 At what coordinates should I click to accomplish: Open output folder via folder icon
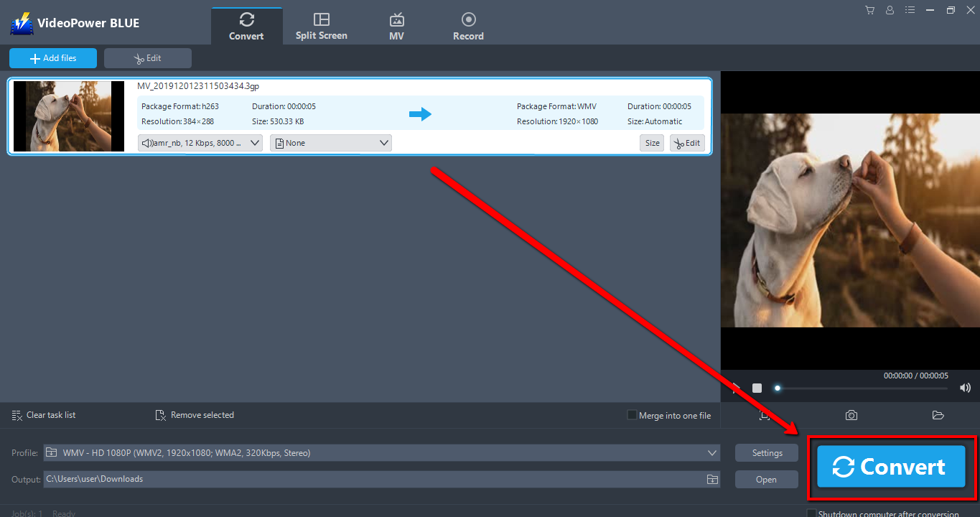(x=938, y=415)
